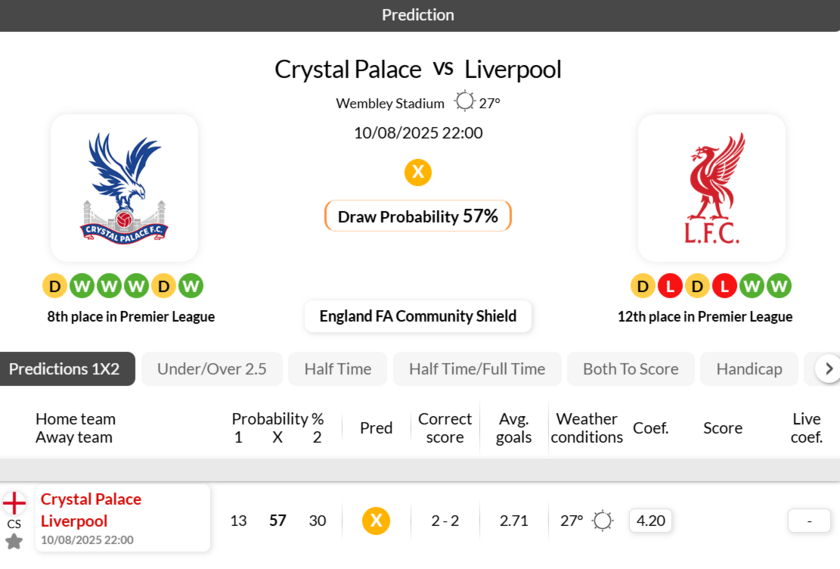Switch to the Handicap tab
The height and width of the screenshot is (569, 840).
click(x=749, y=368)
